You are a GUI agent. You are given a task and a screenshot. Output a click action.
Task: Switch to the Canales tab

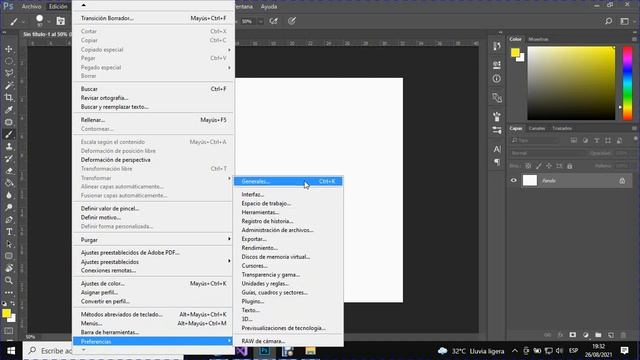pyautogui.click(x=537, y=128)
